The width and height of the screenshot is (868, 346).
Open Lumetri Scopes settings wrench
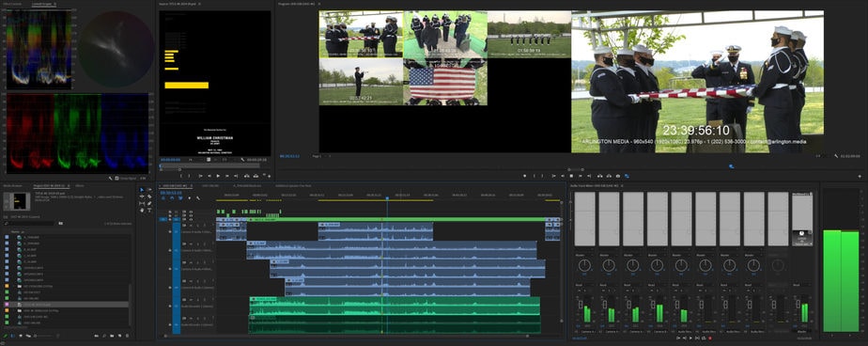click(110, 179)
